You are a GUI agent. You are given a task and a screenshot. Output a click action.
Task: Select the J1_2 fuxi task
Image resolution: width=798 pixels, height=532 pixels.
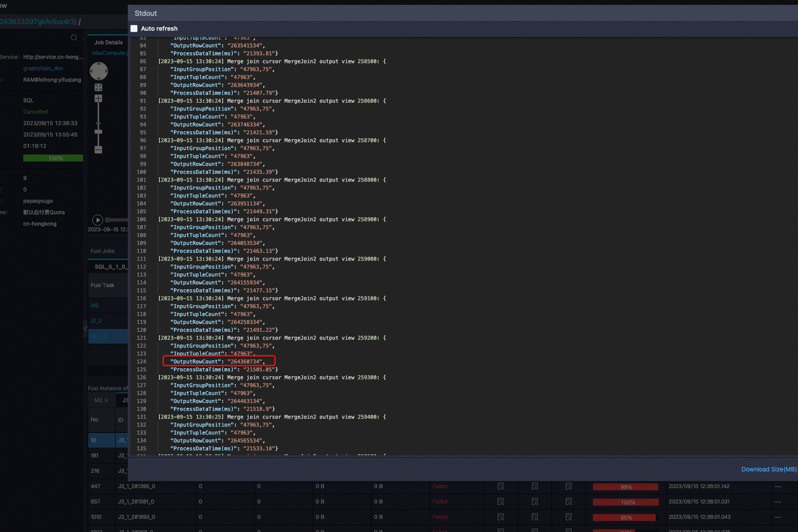pos(96,321)
